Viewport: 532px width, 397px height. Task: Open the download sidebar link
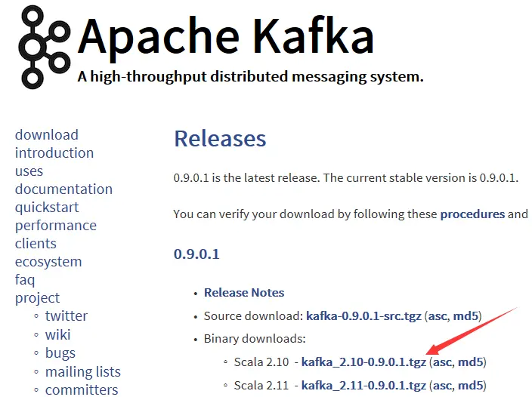coord(47,135)
